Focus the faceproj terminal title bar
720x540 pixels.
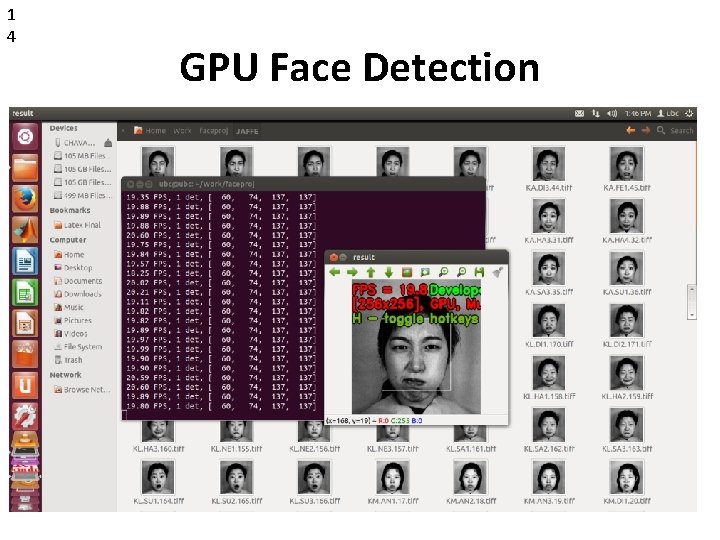[304, 184]
